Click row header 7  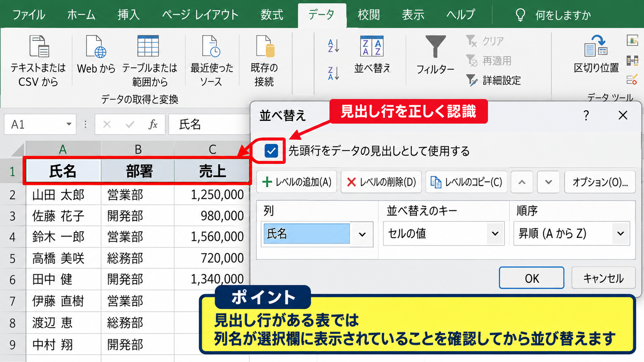12,301
